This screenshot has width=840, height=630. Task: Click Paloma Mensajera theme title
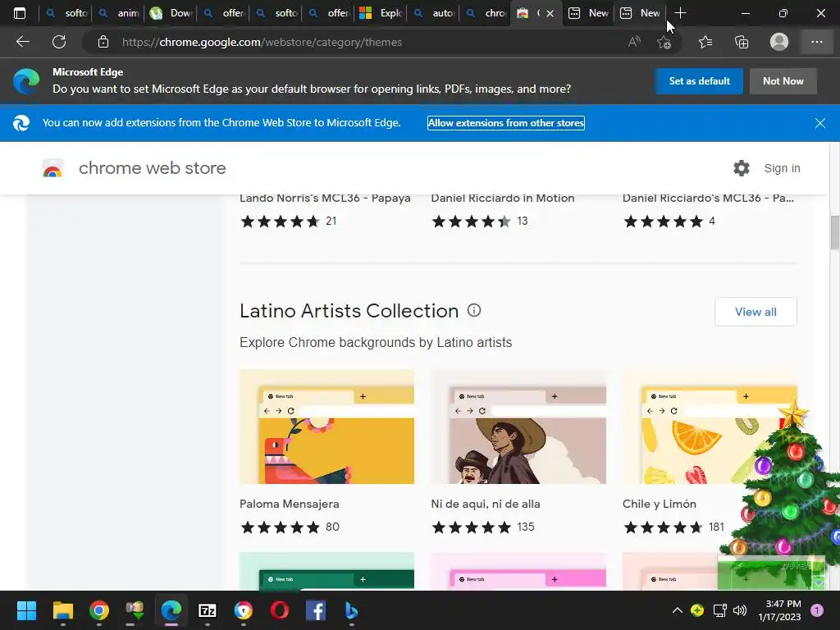tap(290, 504)
